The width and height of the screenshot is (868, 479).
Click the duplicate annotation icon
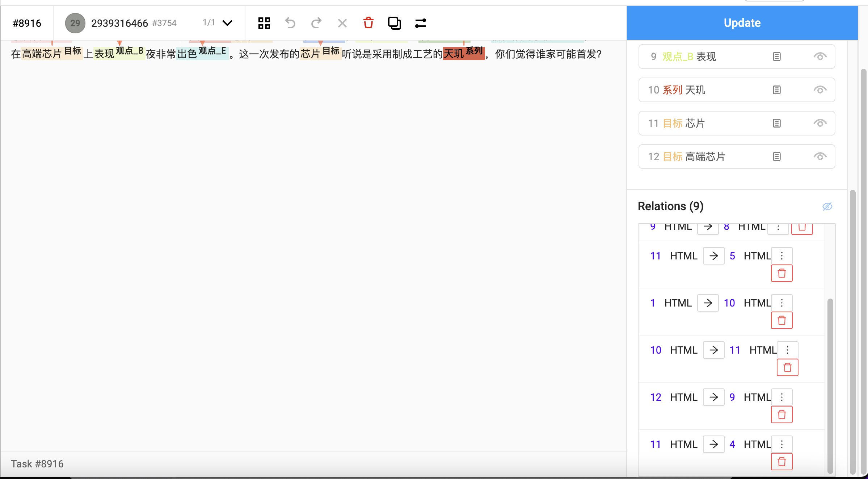[x=394, y=23]
